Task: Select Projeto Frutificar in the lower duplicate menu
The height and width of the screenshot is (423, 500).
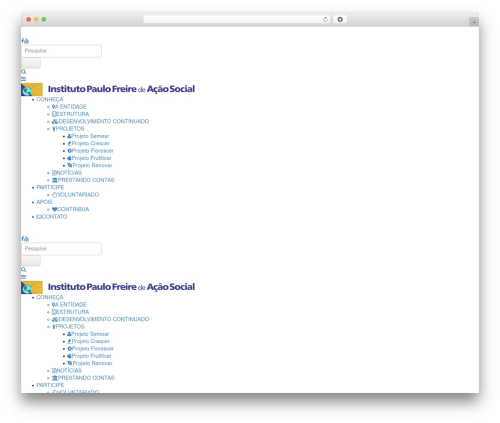Action: coord(89,356)
